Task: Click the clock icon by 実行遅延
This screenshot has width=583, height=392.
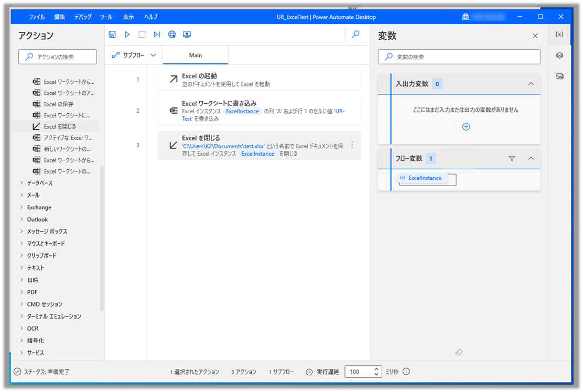Action: click(x=309, y=372)
